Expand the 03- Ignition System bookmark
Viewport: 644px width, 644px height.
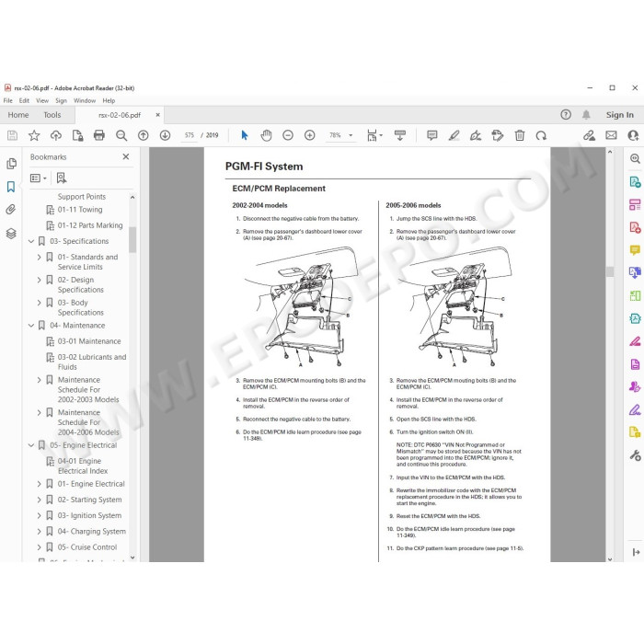coord(39,515)
